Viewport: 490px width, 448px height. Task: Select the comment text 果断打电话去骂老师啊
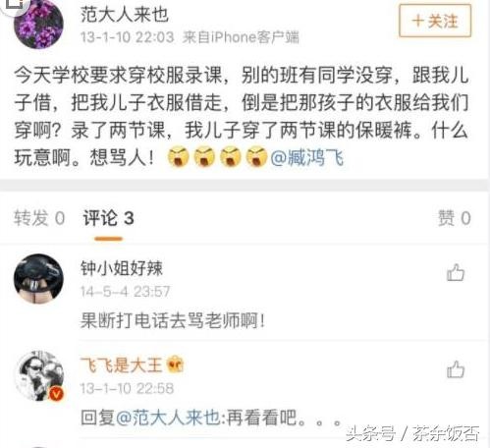point(172,320)
